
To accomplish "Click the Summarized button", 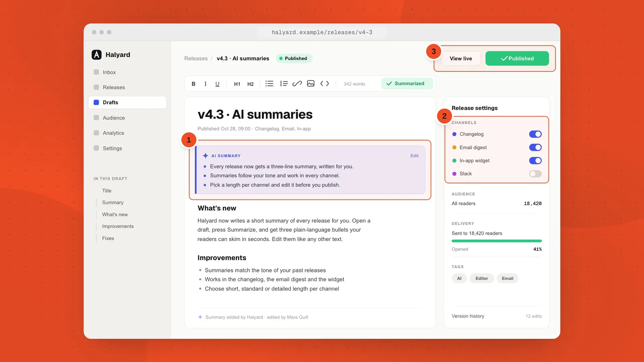I will pos(407,84).
